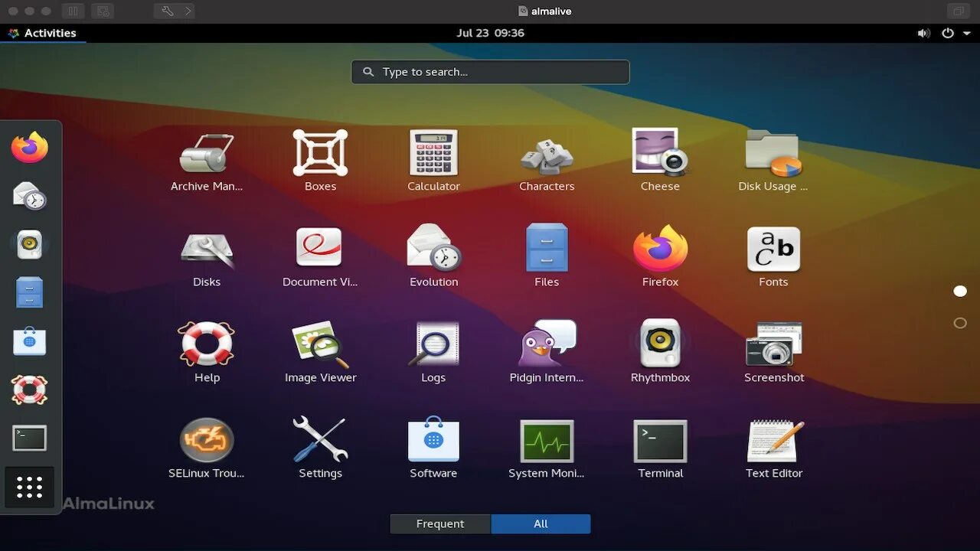Open Files from the app grid
This screenshot has width=980, height=551.
547,257
